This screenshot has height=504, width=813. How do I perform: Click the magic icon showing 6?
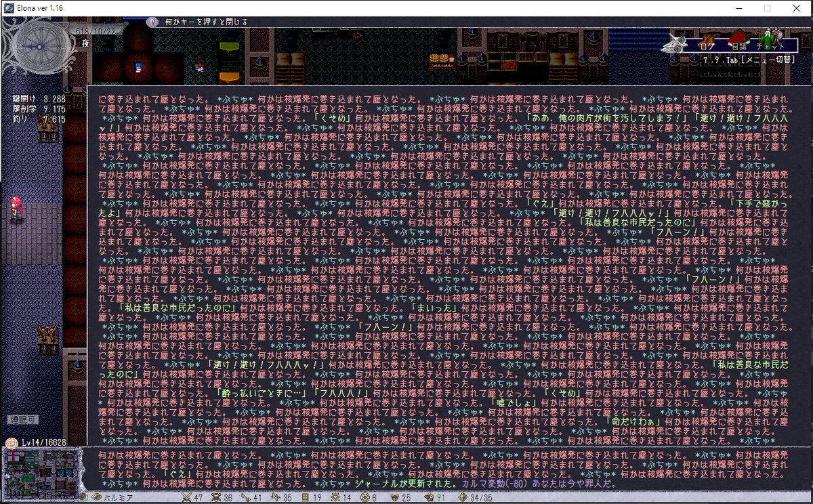[364, 498]
